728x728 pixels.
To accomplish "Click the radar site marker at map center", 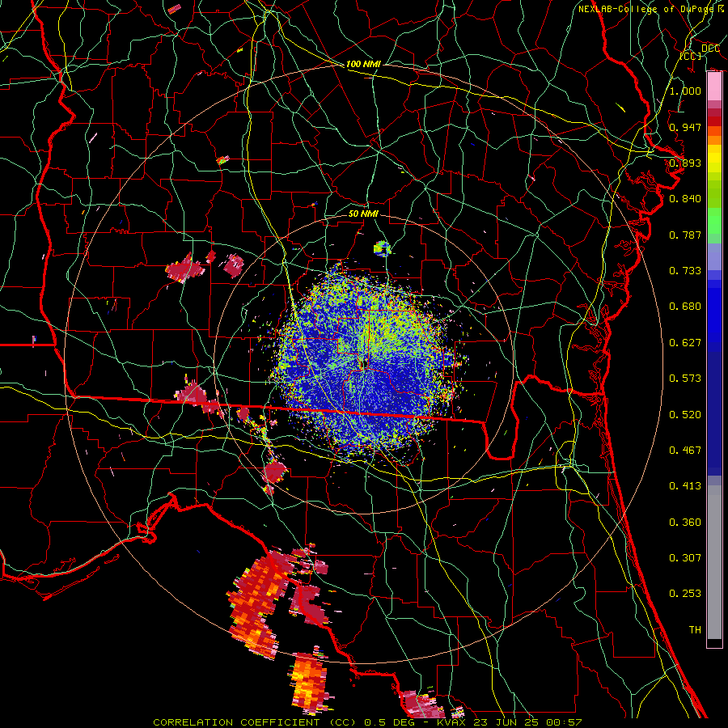I will coord(363,363).
